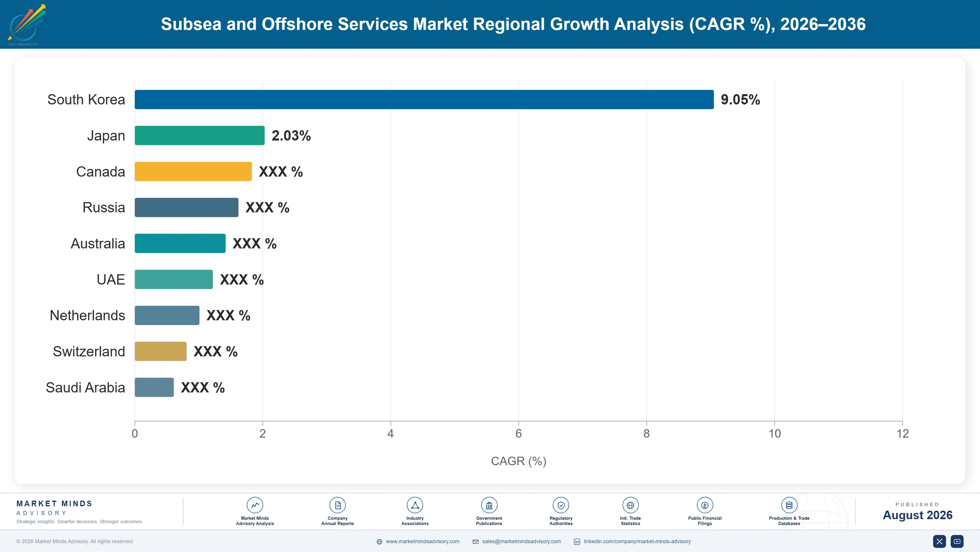Click the Industry Associations network icon
Viewport: 980px width, 552px height.
click(x=415, y=505)
